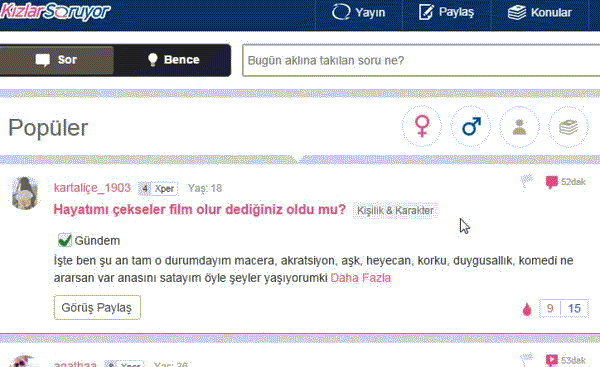Click the Xper level badge of kartaliçe_1903
The image size is (600, 367).
click(x=158, y=188)
